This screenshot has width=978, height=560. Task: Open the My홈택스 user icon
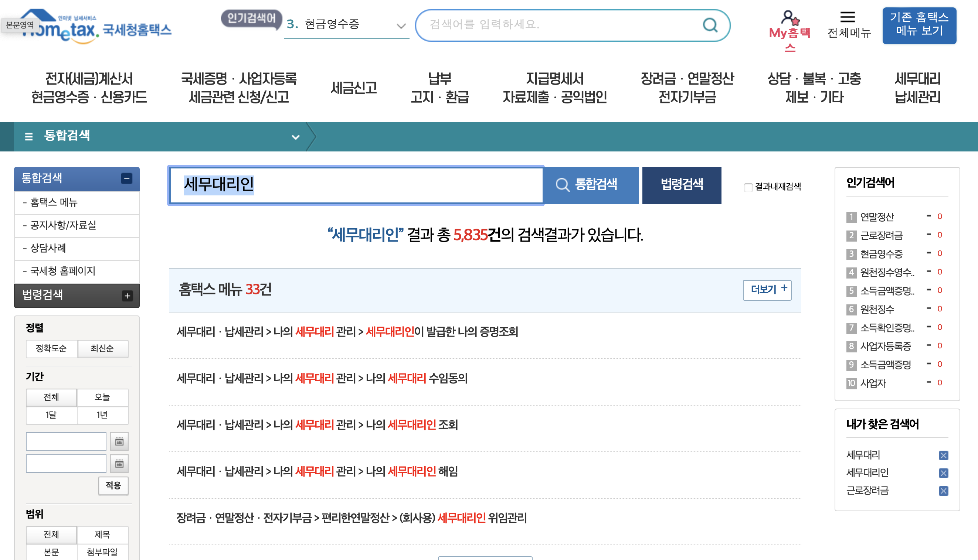[789, 18]
